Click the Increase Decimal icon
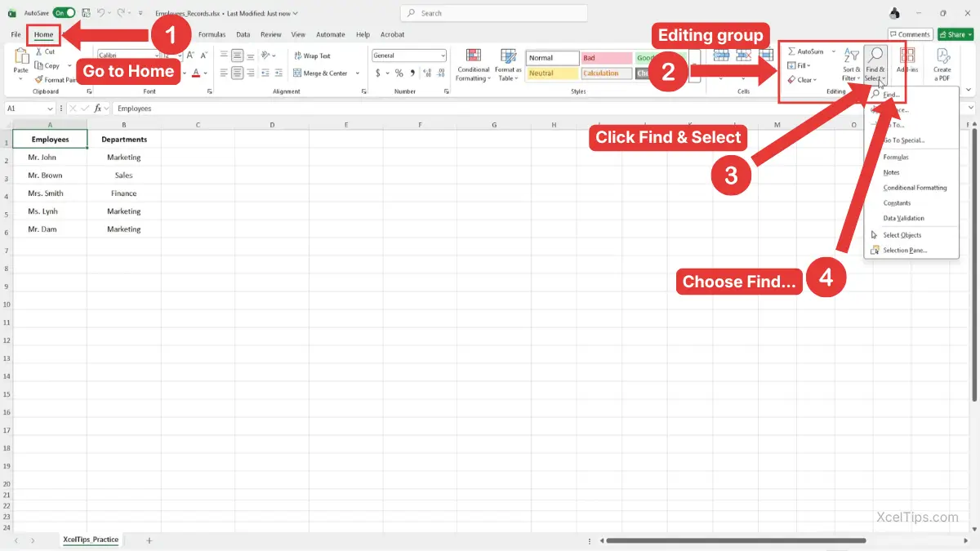 point(426,73)
